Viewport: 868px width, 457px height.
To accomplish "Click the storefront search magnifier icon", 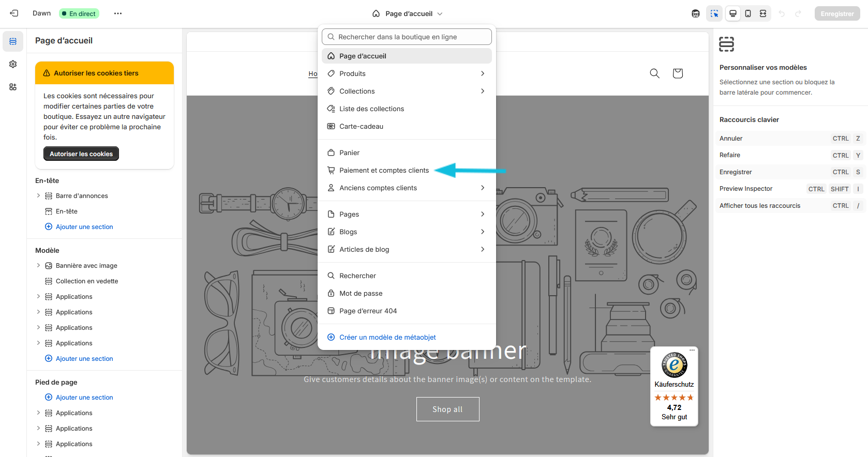I will pos(655,73).
